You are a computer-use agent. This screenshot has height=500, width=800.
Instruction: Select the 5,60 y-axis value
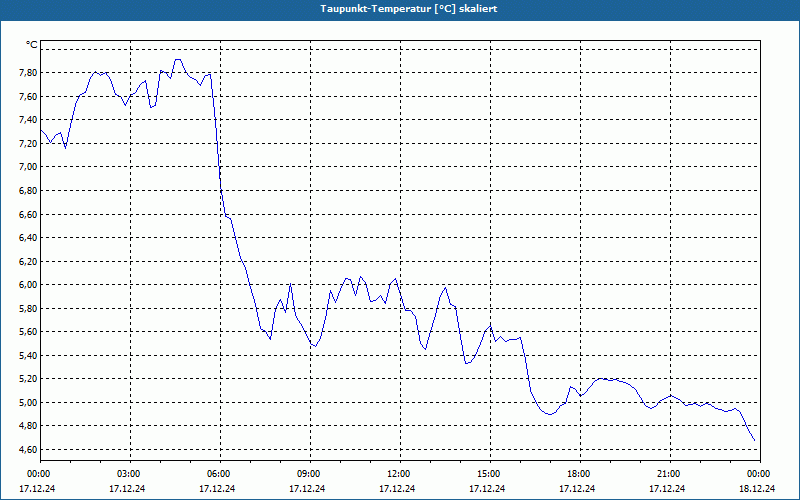tap(28, 332)
